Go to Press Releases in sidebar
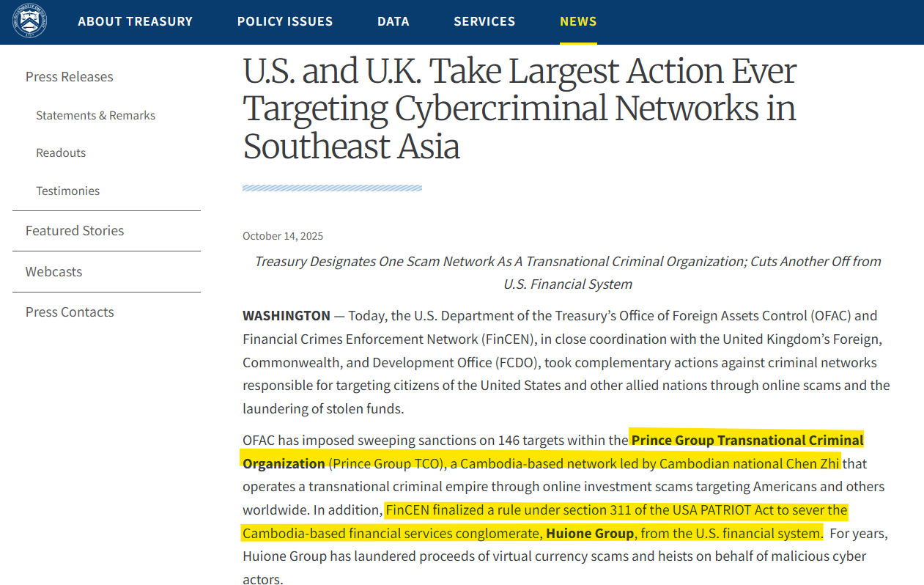 click(70, 77)
